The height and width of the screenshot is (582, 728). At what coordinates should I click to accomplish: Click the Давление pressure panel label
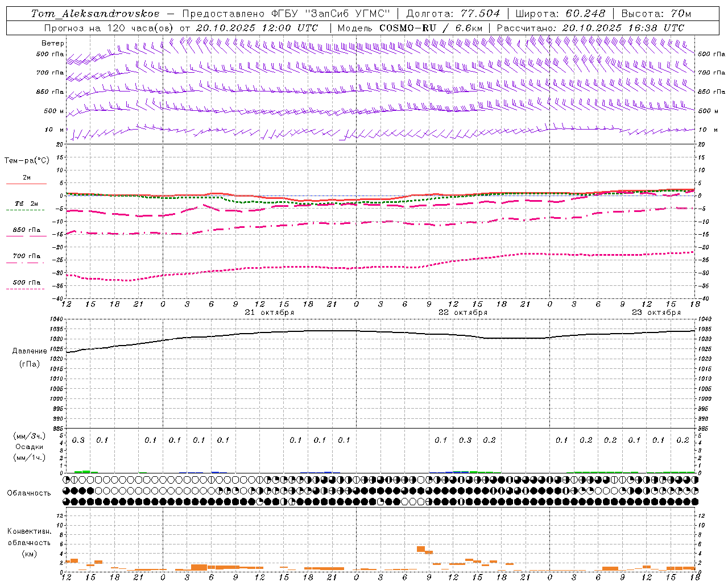coord(30,351)
